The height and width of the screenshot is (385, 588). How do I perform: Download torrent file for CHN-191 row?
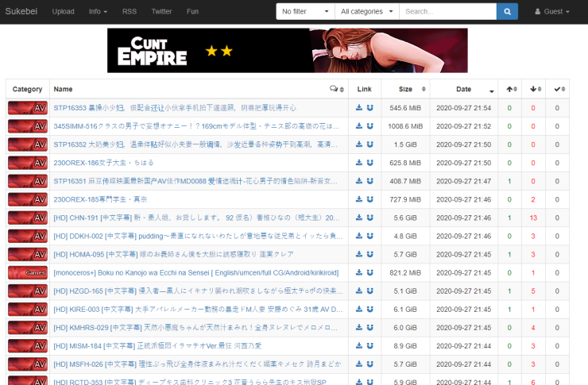(x=359, y=218)
